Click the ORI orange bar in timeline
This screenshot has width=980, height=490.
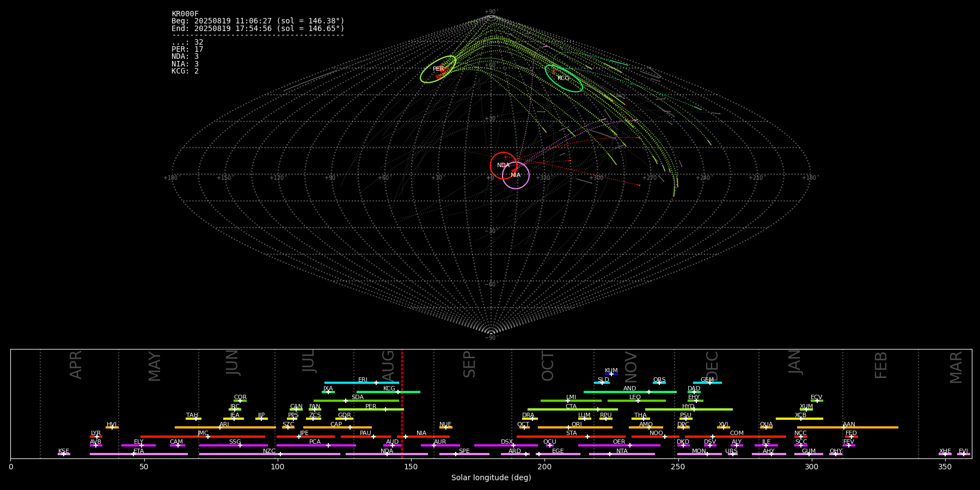point(575,427)
